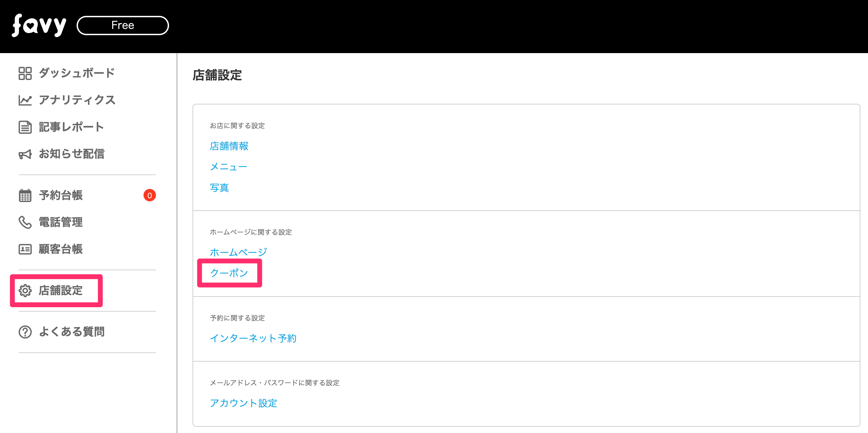Click the reservation calendar icon
Viewport: 868px width, 433px height.
click(x=25, y=195)
